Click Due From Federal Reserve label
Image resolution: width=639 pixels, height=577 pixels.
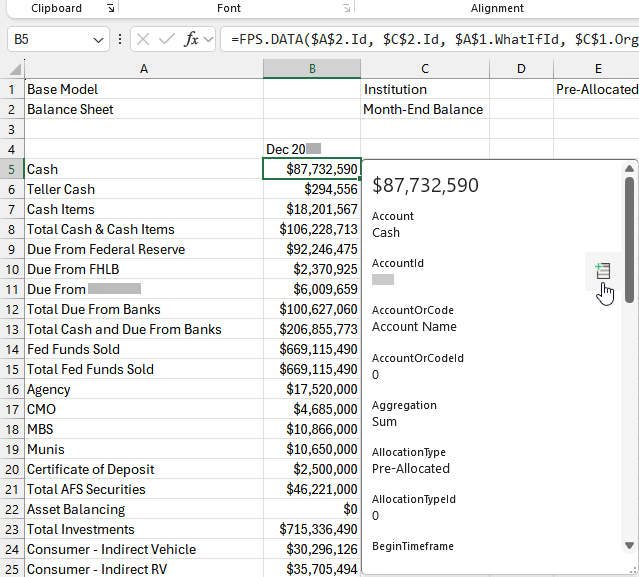[106, 249]
